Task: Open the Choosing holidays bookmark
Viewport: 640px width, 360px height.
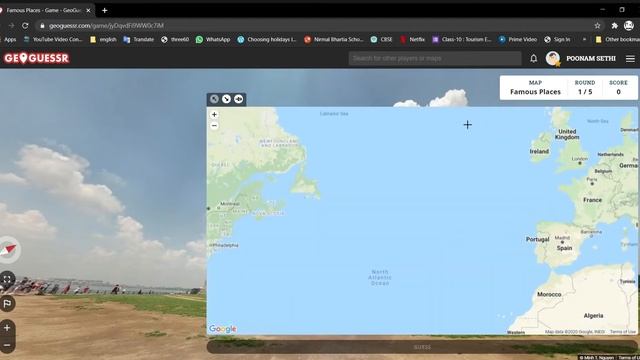Action: [x=267, y=40]
